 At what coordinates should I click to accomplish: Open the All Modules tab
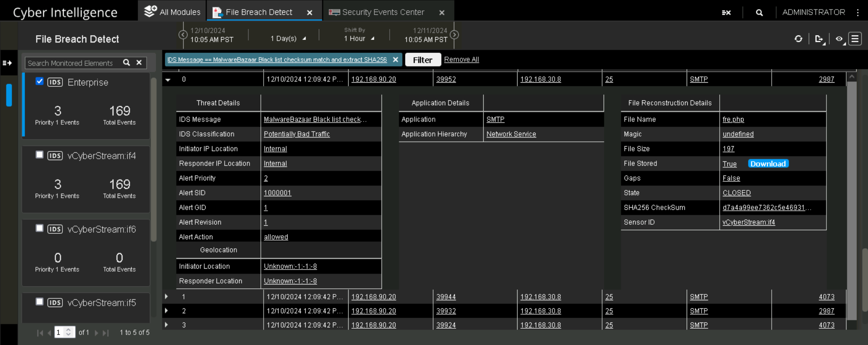[172, 12]
